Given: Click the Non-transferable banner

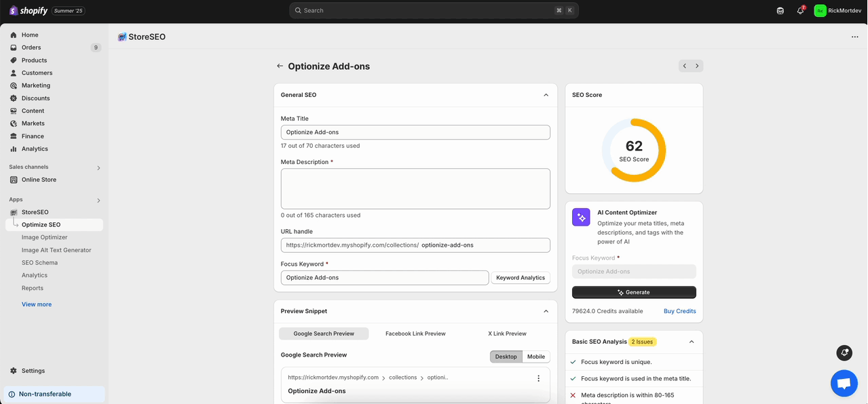Looking at the screenshot, I should (x=54, y=394).
